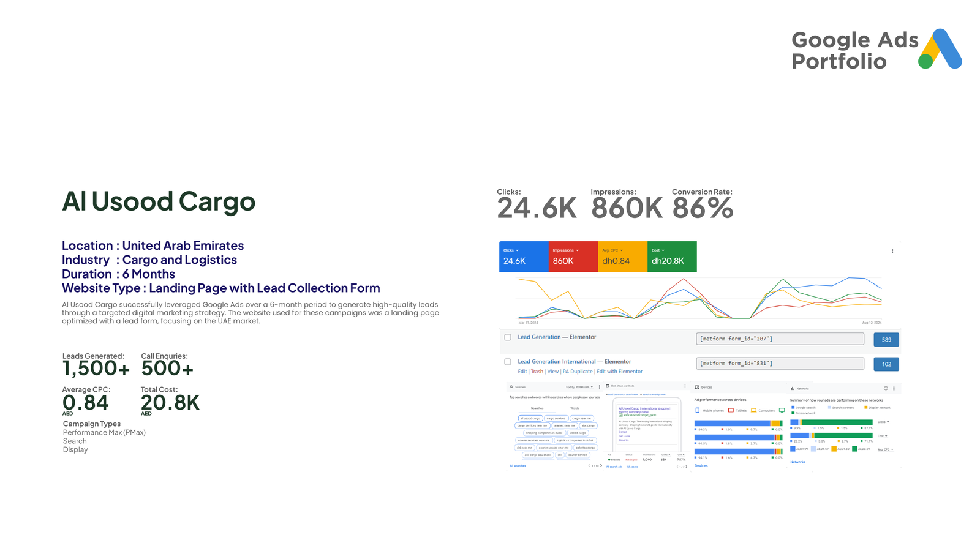This screenshot has height=551, width=980.
Task: Open the Networks Clicks metric dropdown
Action: 883,422
